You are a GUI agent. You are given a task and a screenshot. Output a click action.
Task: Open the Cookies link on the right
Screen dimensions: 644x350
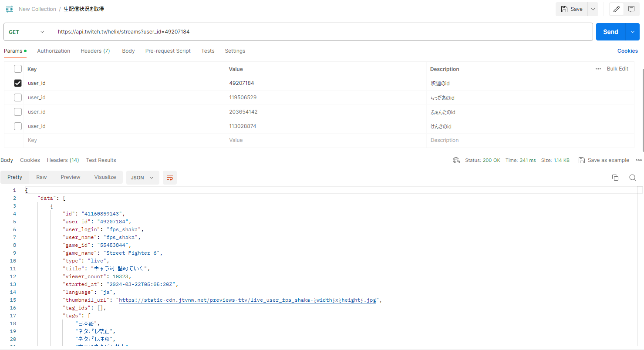627,51
